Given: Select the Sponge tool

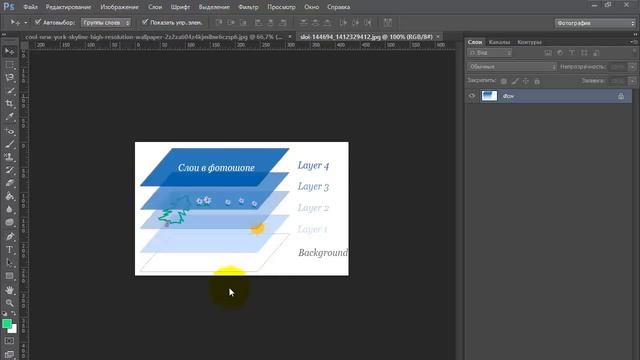Looking at the screenshot, I should (9, 222).
